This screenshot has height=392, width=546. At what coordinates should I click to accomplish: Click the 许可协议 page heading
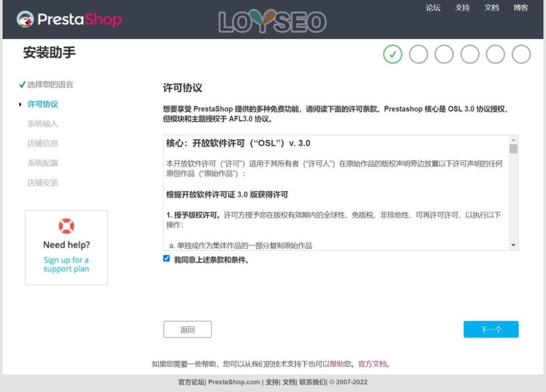(182, 88)
